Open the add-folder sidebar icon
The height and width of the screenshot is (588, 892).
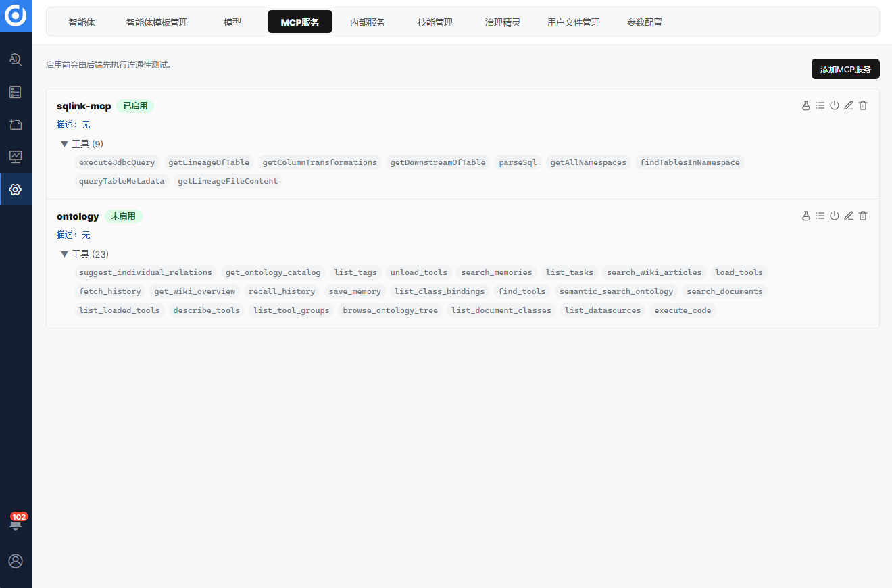pos(16,124)
